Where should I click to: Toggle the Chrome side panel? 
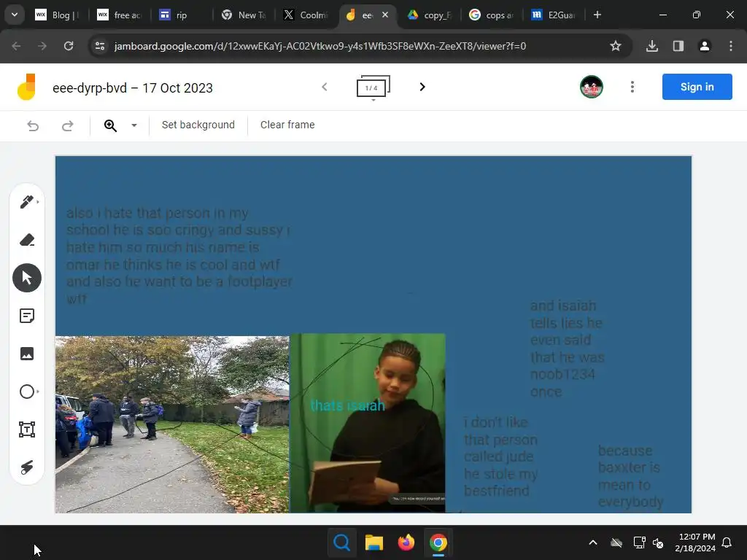coord(678,46)
